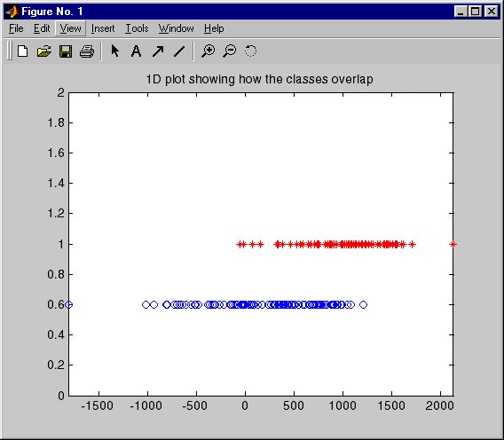The image size is (504, 440).
Task: Choose the Insert Arrow tool
Action: coord(158,51)
